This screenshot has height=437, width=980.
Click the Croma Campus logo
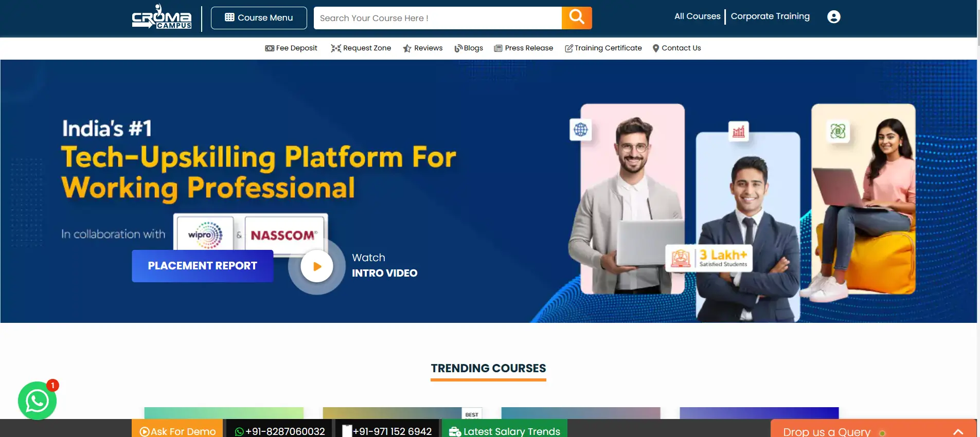(x=162, y=17)
